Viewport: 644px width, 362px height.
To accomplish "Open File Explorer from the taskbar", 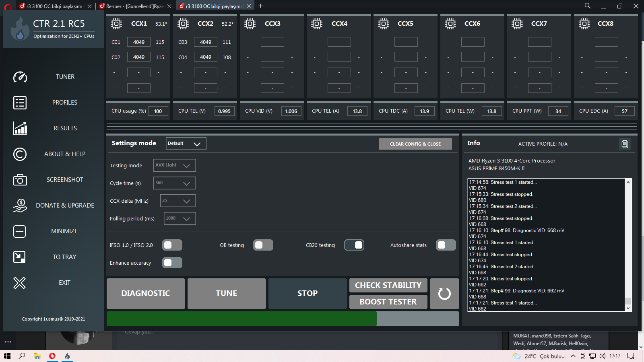I will pyautogui.click(x=37, y=356).
